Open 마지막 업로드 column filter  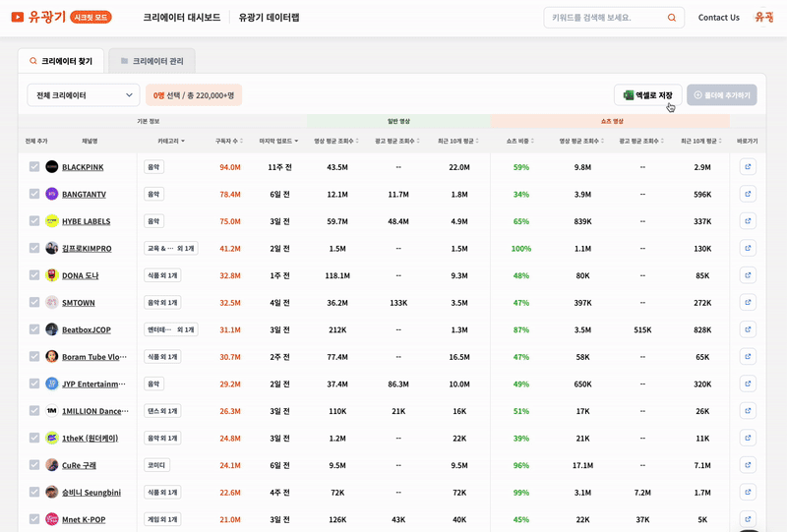(278, 141)
